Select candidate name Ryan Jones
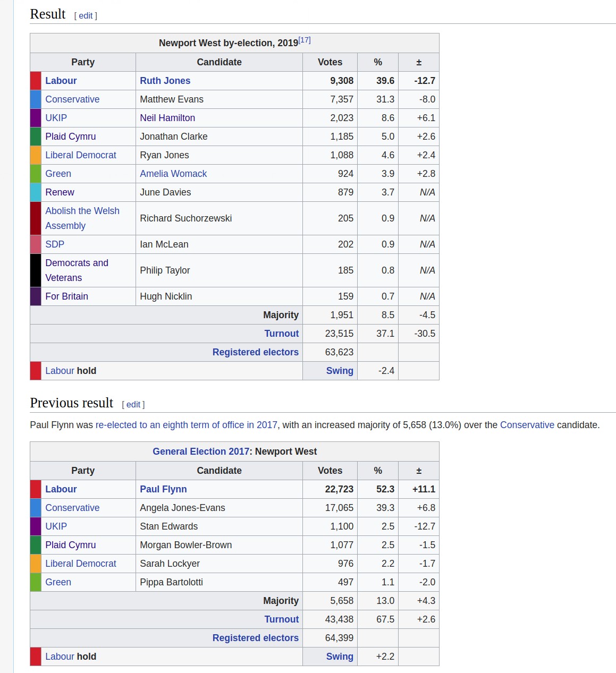Viewport: 616px width, 673px height. (x=164, y=155)
